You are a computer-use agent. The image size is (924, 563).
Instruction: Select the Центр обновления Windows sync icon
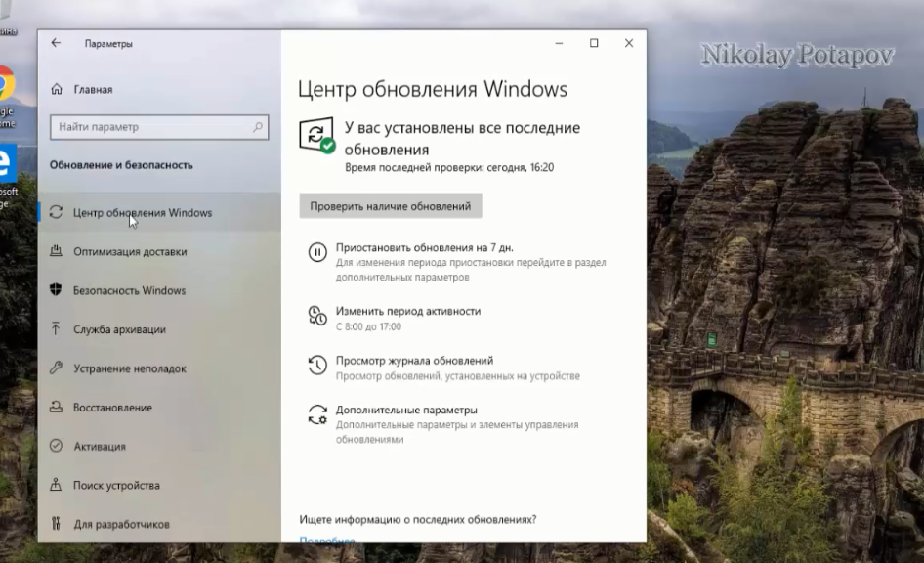point(56,212)
